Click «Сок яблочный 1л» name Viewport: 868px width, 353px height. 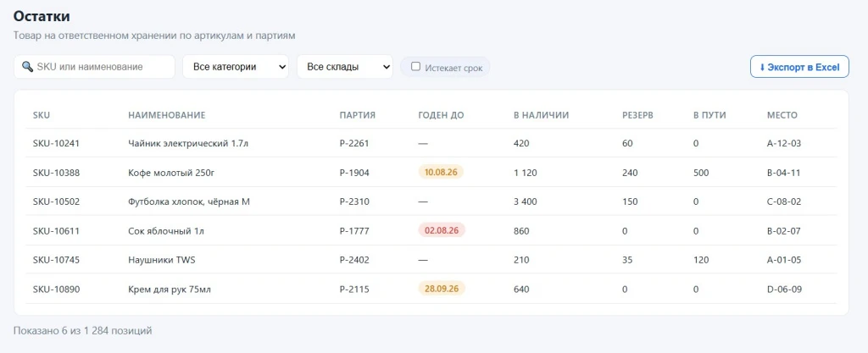166,231
